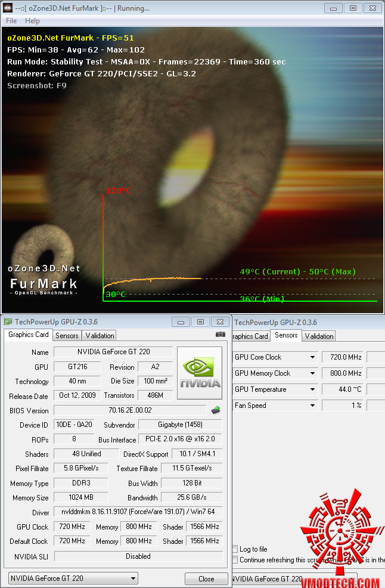
Task: Toggle Continue refreshing this screen checkbox
Action: [235, 560]
